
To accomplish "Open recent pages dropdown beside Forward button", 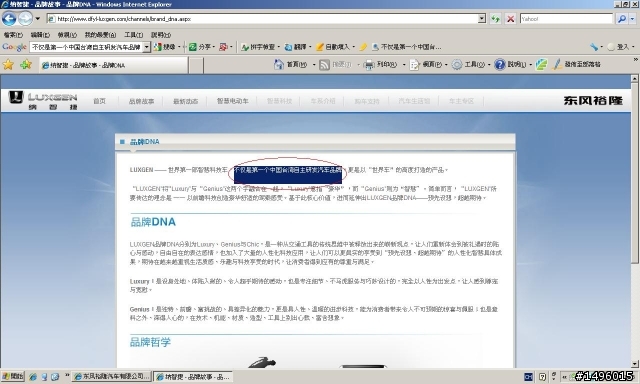I will coord(38,19).
